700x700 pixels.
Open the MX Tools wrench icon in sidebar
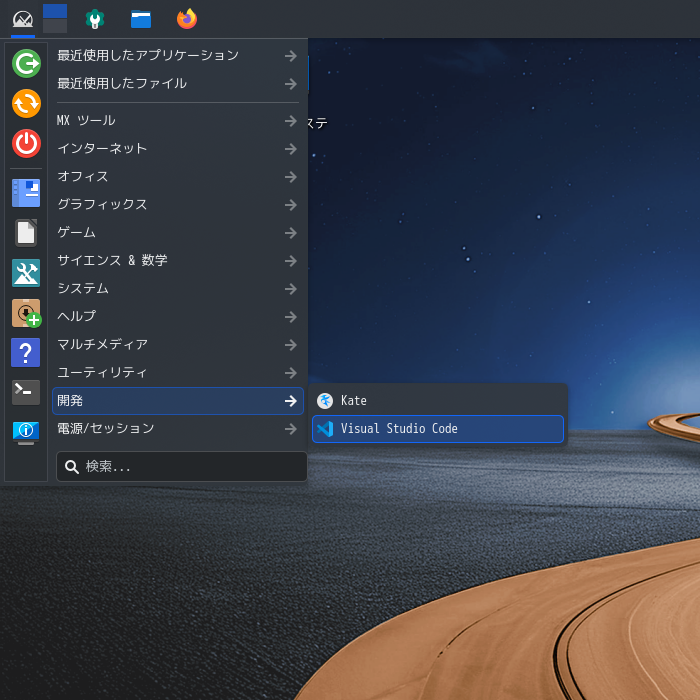(x=26, y=273)
